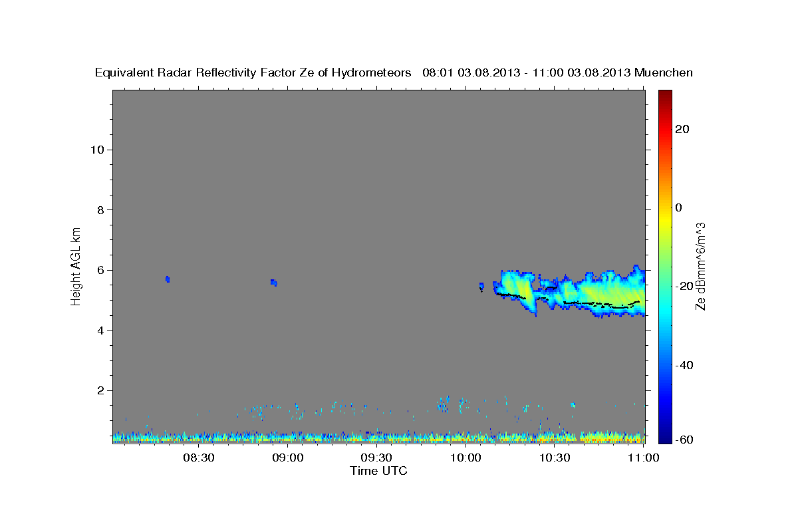Click the small blue echo near 08:55 at 5.6 km

point(273,283)
